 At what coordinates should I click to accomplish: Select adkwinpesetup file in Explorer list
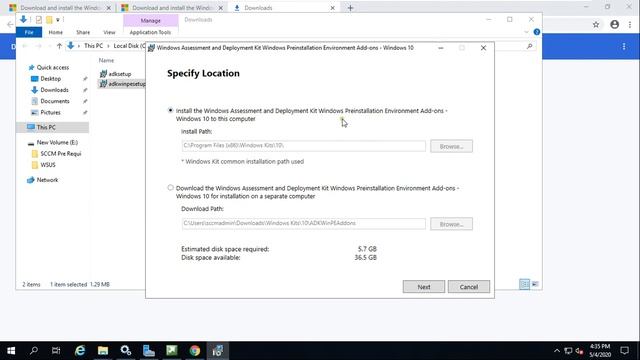(x=122, y=84)
